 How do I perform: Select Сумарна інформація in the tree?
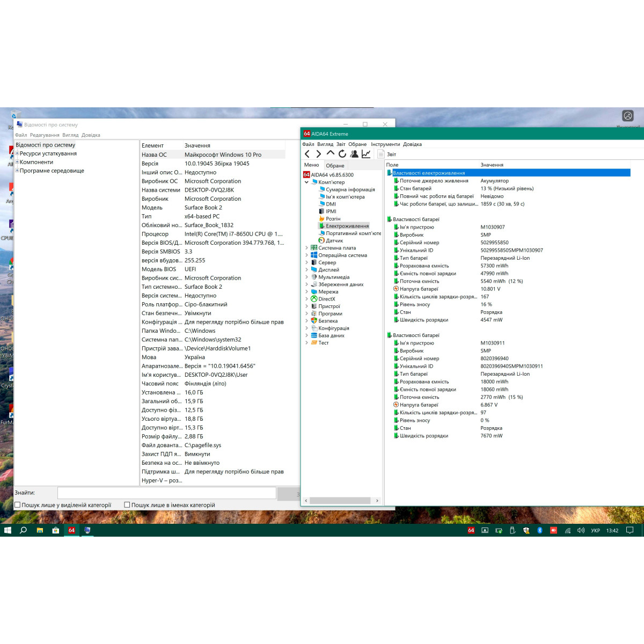click(x=350, y=189)
